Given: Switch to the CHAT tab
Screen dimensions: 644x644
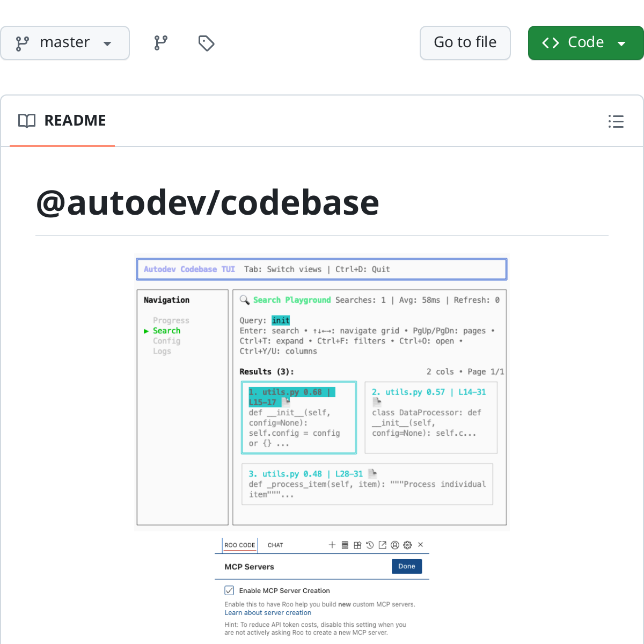Looking at the screenshot, I should coord(275,545).
